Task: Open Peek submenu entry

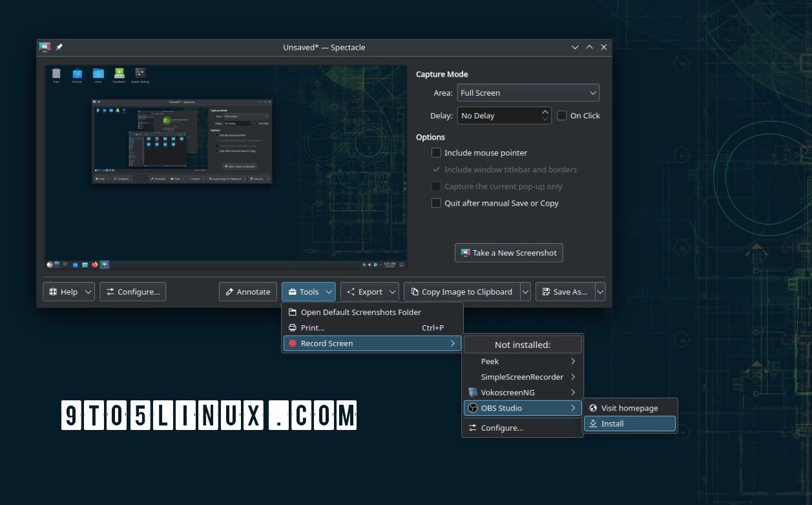Action: pos(523,361)
